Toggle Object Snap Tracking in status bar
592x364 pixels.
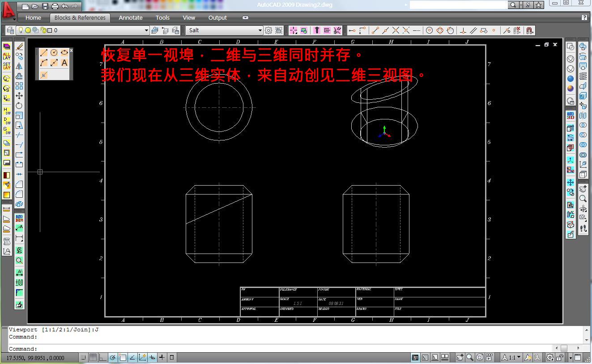coord(132,357)
